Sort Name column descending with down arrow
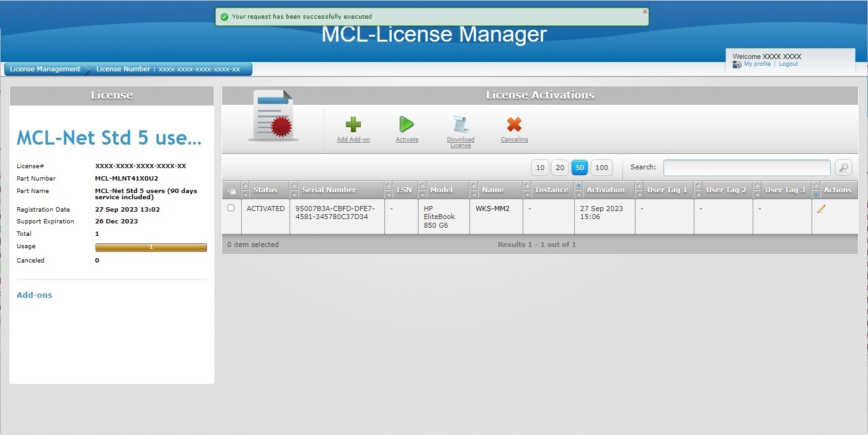 [x=474, y=194]
